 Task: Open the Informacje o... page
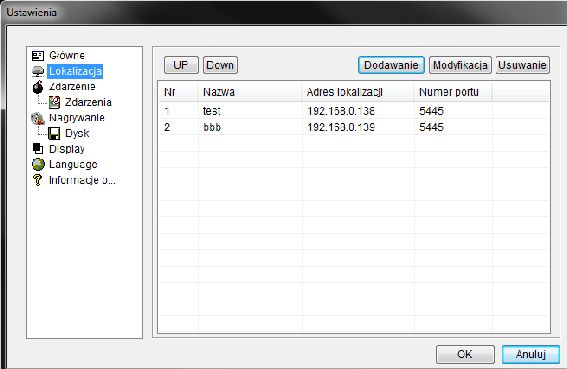[x=82, y=180]
